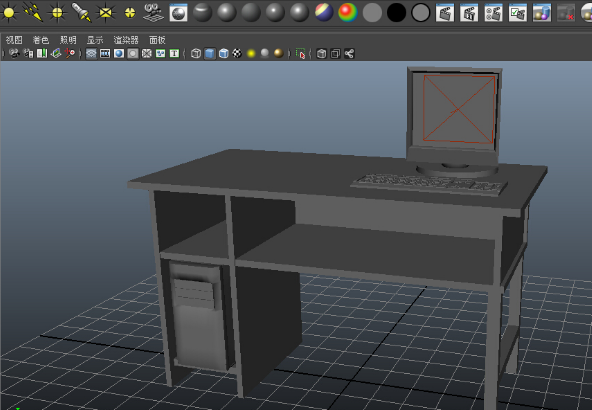Viewport: 592px width, 410px height.
Task: Open the material attributes sphere window icon
Action: [x=178, y=12]
